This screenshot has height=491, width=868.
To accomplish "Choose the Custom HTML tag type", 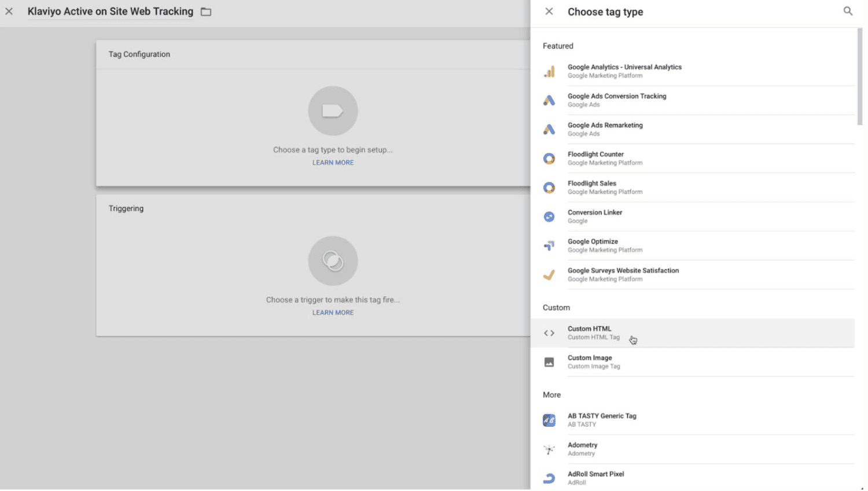I will (x=693, y=333).
